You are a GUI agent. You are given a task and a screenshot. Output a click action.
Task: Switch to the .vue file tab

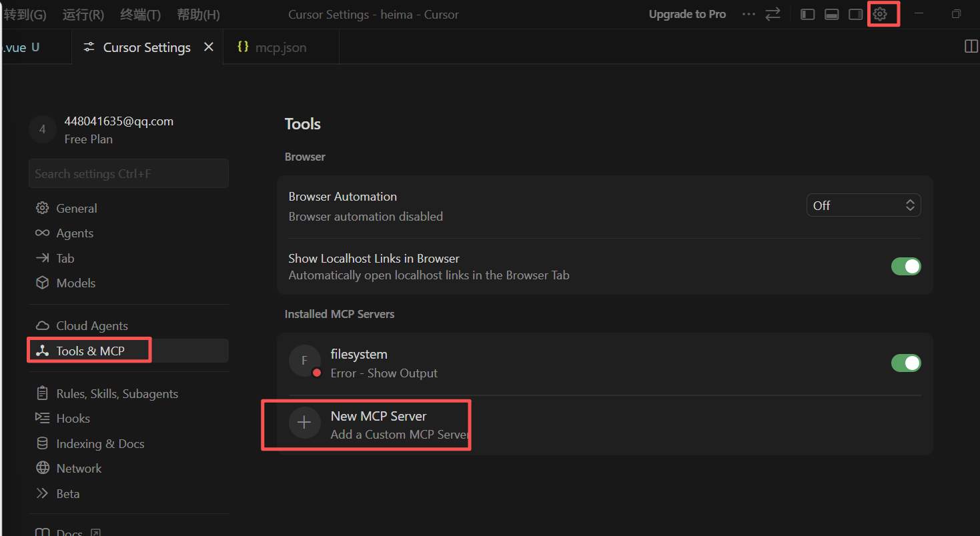click(36, 47)
